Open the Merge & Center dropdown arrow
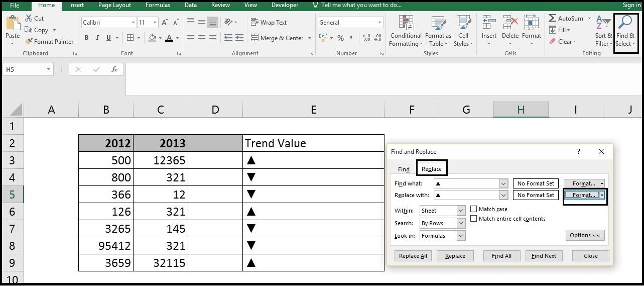 tap(309, 38)
